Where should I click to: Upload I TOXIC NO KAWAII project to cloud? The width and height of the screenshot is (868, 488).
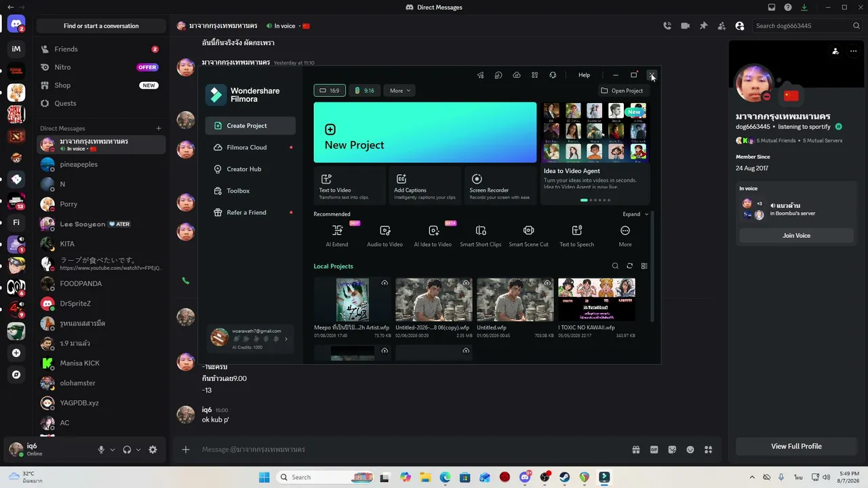(x=629, y=283)
